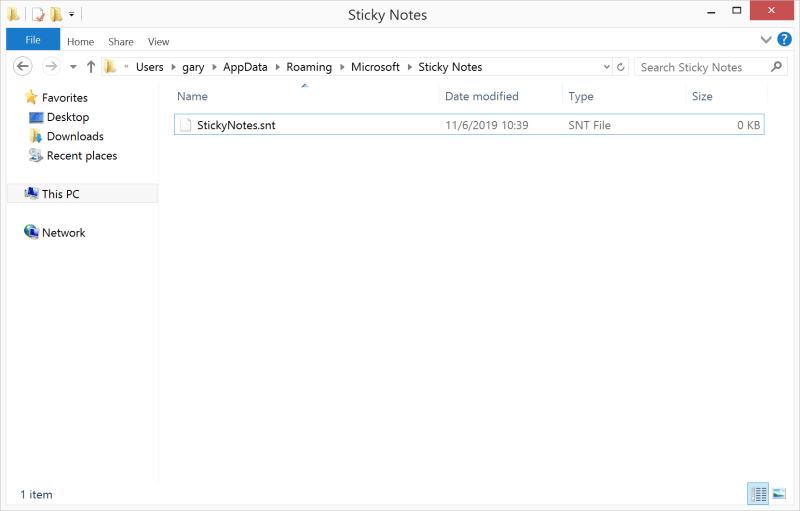This screenshot has width=800, height=511.
Task: Open Recent places in navigation pane
Action: (82, 156)
